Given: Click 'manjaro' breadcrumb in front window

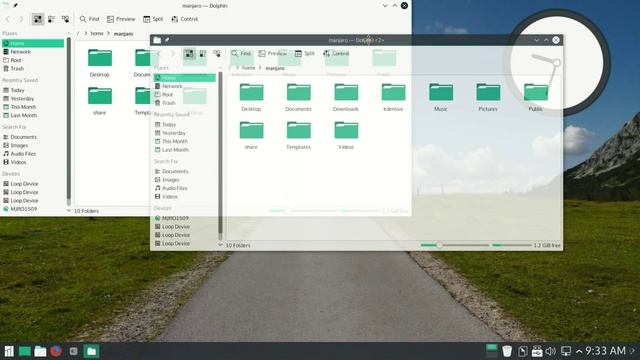Looking at the screenshot, I should (x=275, y=68).
